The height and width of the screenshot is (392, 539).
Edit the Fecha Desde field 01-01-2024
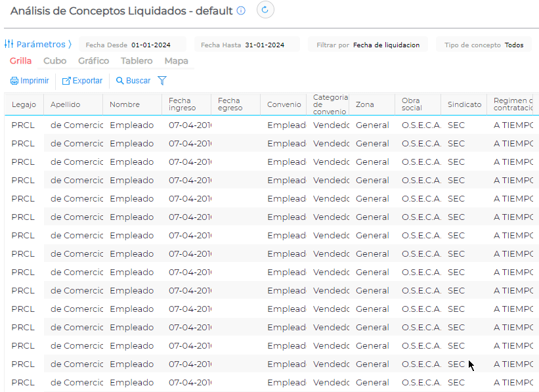tap(133, 45)
